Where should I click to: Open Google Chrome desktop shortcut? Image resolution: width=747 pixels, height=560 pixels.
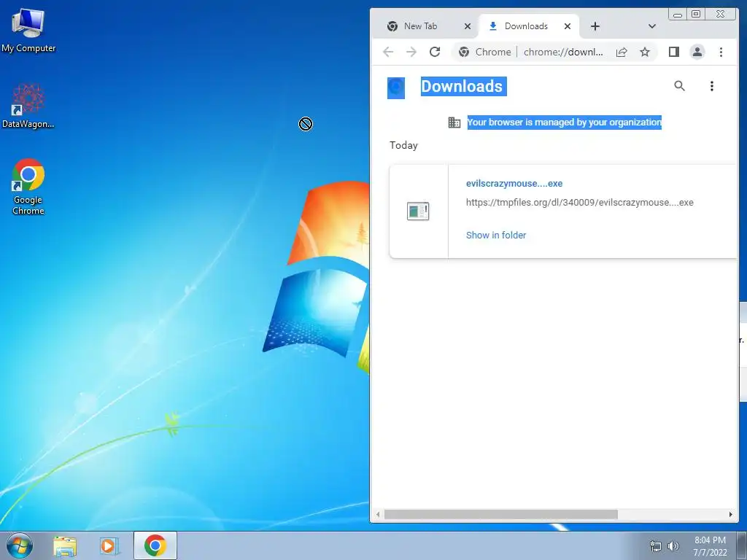point(28,186)
